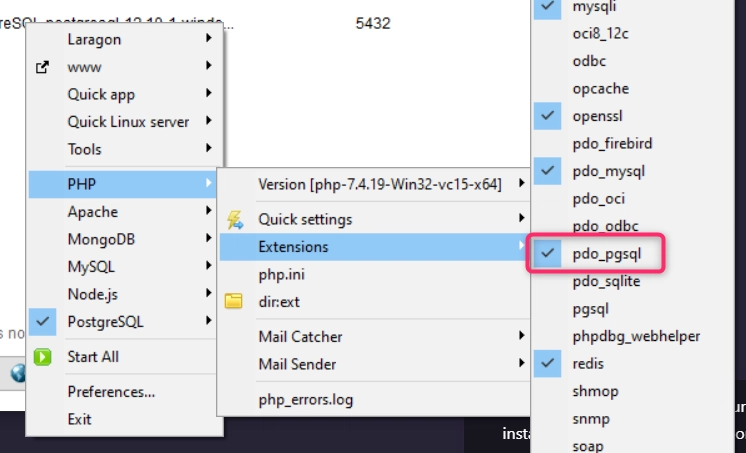
Task: Expand the MongoDB submenu arrow
Action: 208,238
